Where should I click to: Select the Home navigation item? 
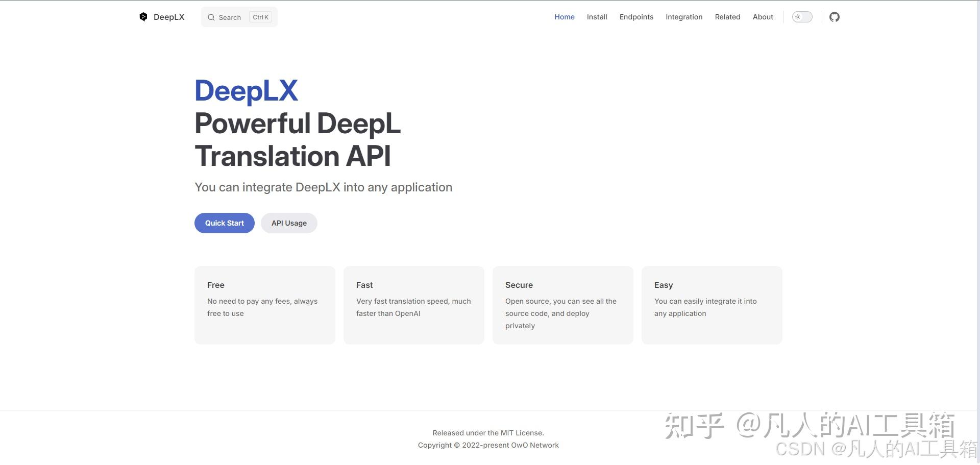pyautogui.click(x=564, y=17)
